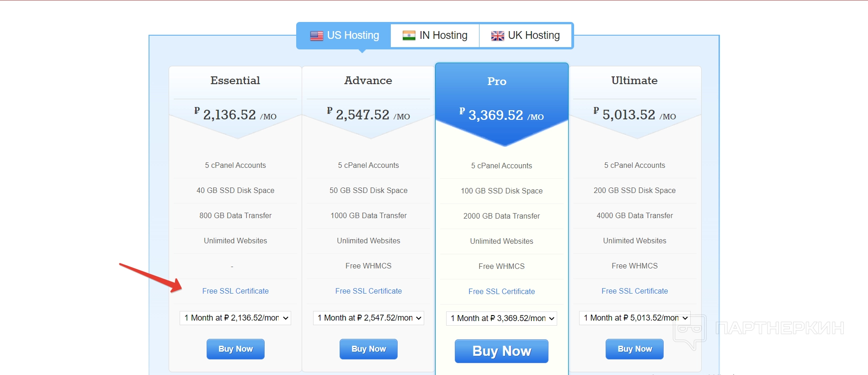Click the Pro plan title
This screenshot has height=375, width=868.
point(497,81)
